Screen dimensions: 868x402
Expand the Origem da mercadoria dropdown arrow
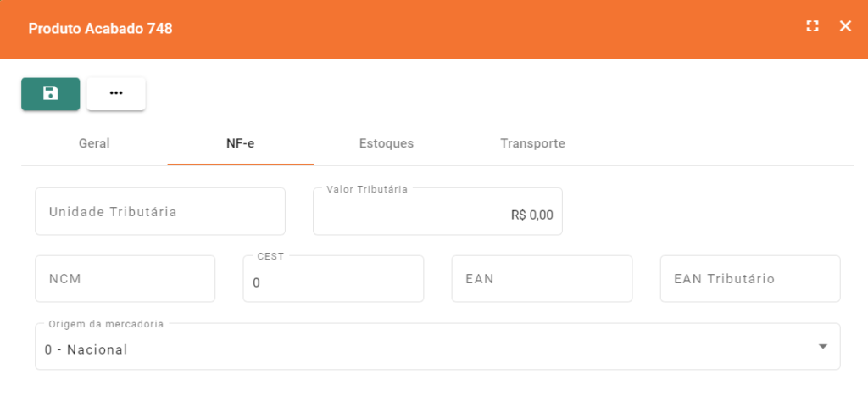pyautogui.click(x=822, y=347)
